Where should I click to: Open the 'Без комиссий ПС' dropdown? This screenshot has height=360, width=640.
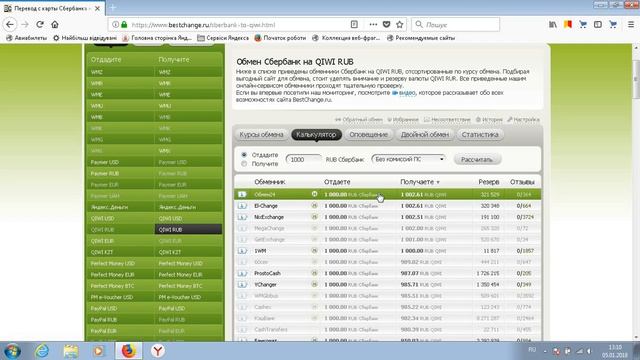point(409,159)
